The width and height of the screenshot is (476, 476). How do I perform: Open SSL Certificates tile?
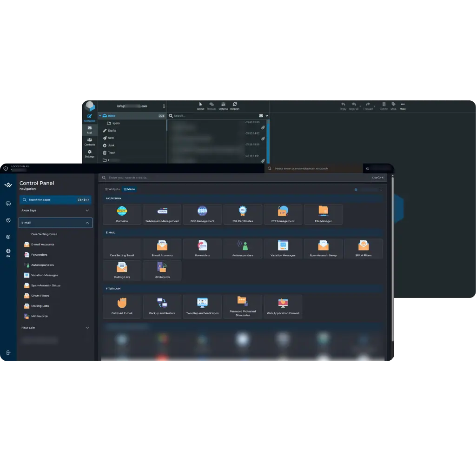tap(243, 214)
